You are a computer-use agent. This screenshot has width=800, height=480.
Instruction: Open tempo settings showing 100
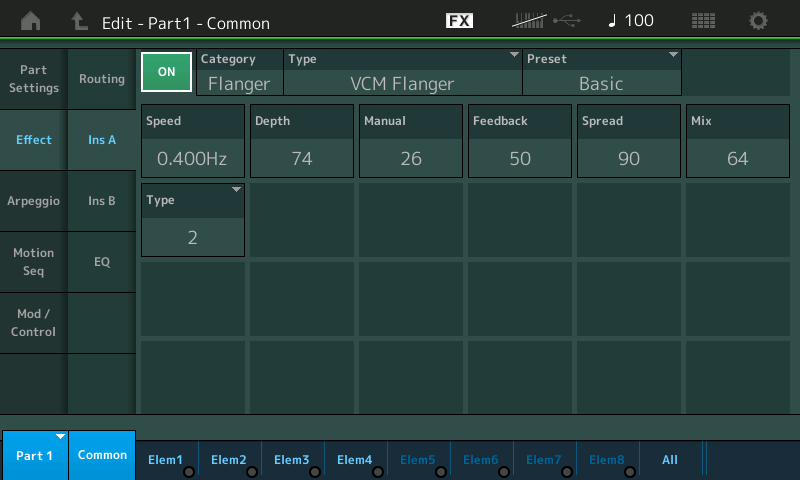(x=631, y=21)
